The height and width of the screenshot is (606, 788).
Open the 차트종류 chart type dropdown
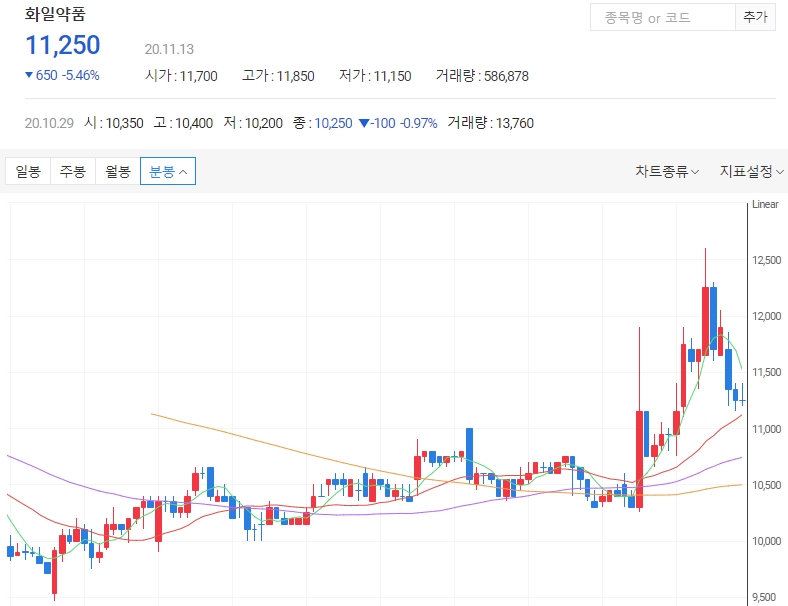667,171
